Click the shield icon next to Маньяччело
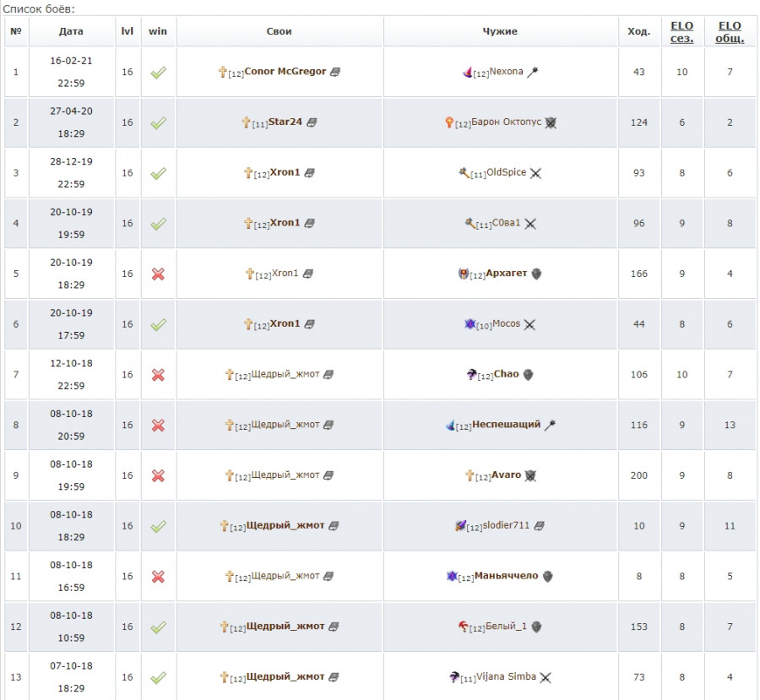This screenshot has height=700, width=760. pyautogui.click(x=548, y=577)
